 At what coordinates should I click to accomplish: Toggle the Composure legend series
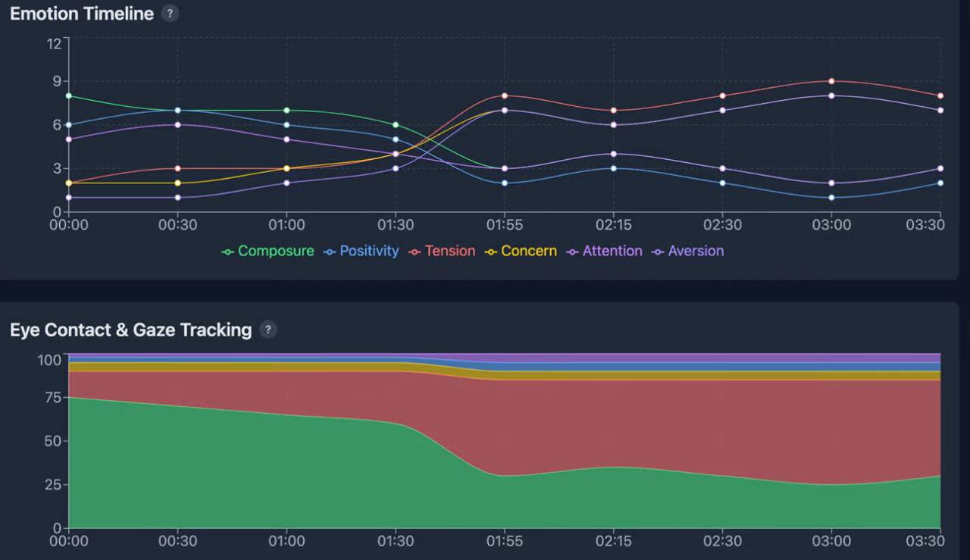268,251
